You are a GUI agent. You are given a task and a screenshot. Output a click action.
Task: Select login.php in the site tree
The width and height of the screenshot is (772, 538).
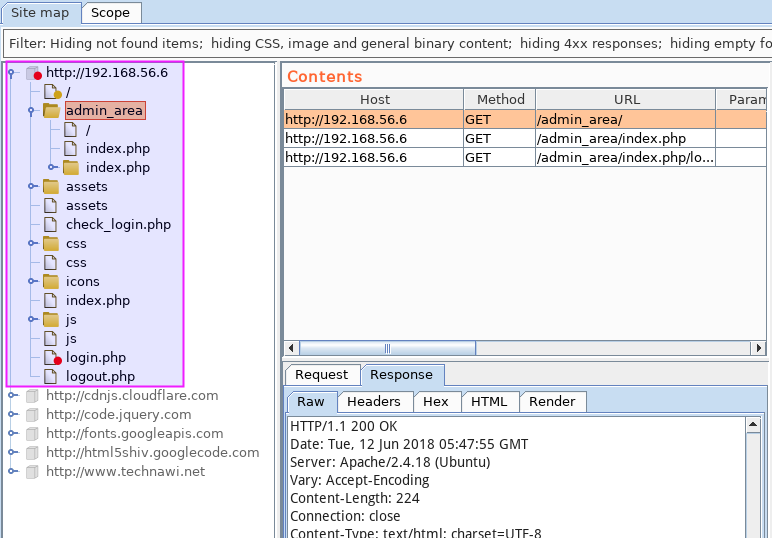point(96,358)
